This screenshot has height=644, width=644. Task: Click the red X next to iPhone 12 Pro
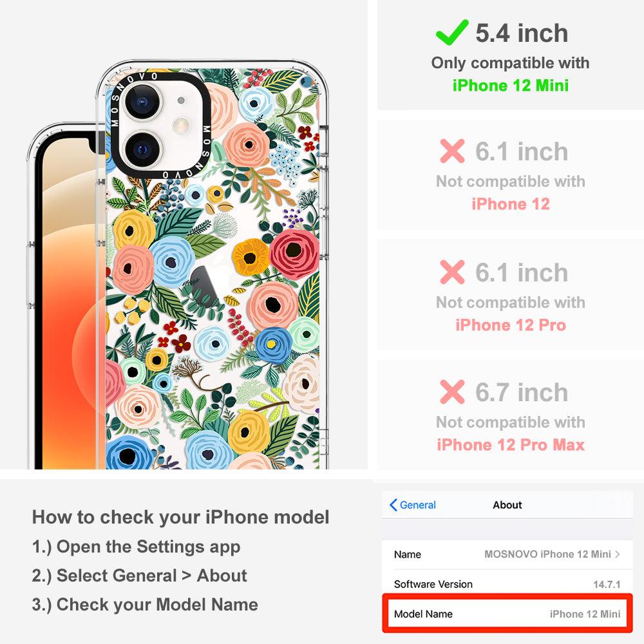click(452, 272)
